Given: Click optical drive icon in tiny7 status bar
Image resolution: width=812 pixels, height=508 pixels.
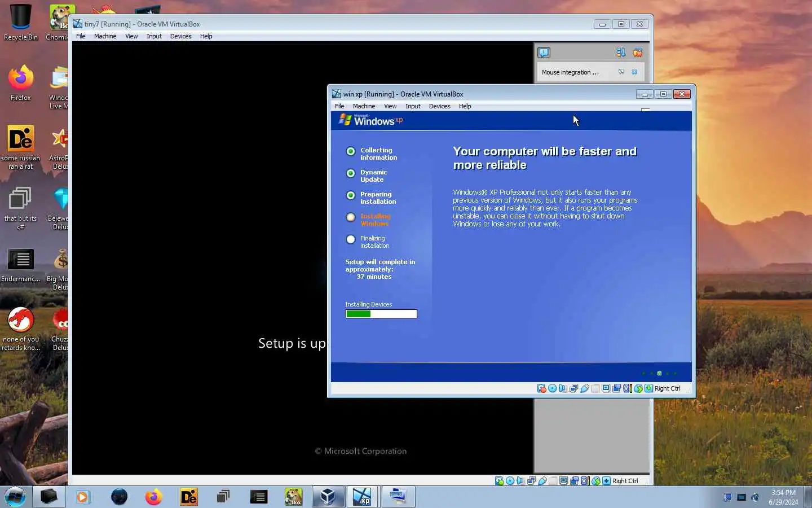Looking at the screenshot, I should (510, 481).
